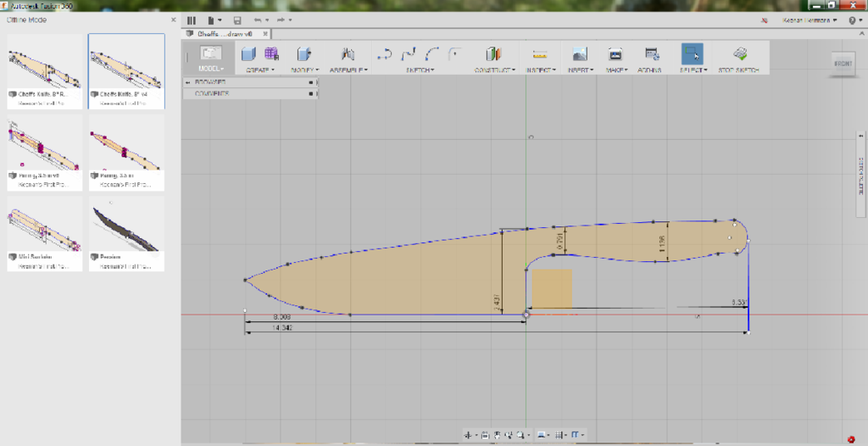The image size is (868, 446).
Task: Click the Look At navigation icon
Action: 485,435
